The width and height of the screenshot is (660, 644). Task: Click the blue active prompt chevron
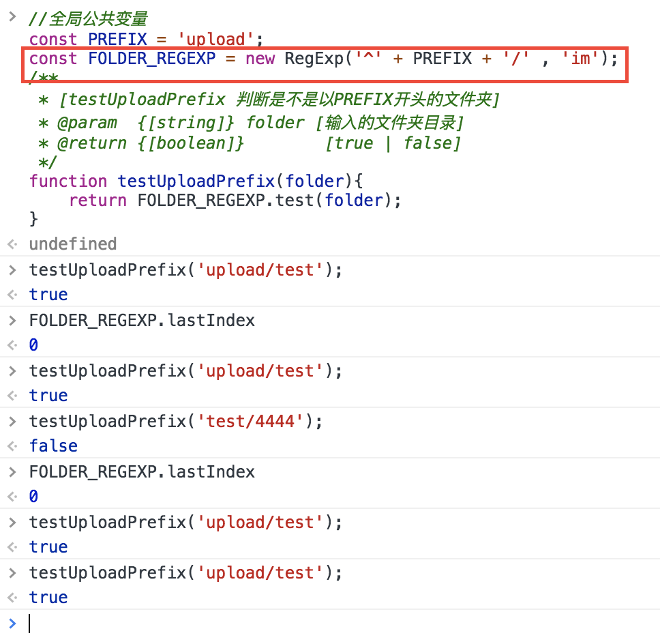coord(11,623)
